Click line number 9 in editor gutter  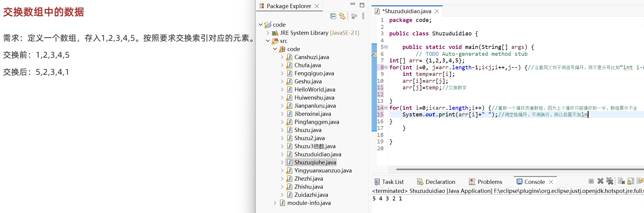[x=382, y=74]
